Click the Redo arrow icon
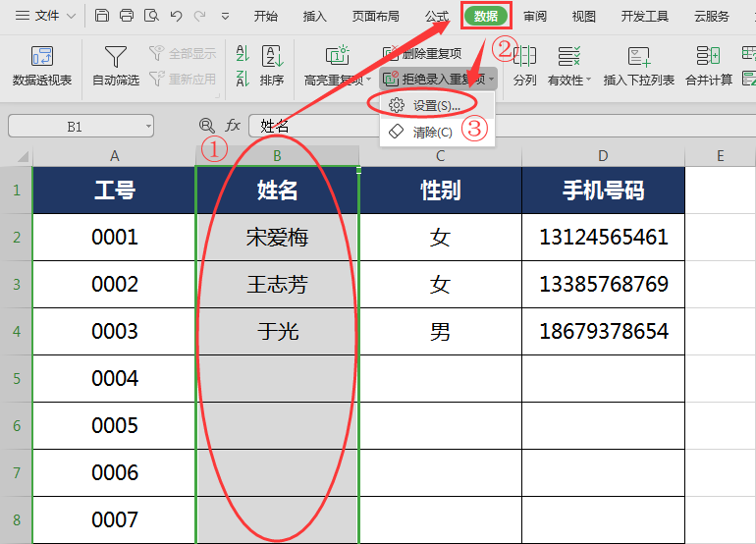The width and height of the screenshot is (756, 544). (200, 16)
